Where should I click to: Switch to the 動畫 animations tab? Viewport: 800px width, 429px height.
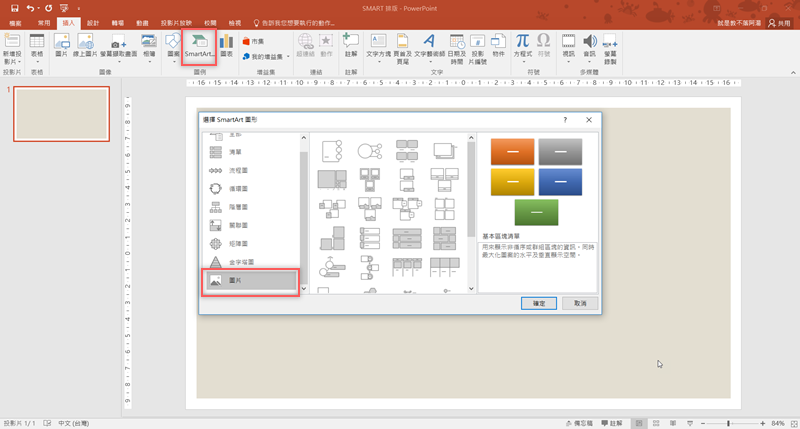click(143, 21)
